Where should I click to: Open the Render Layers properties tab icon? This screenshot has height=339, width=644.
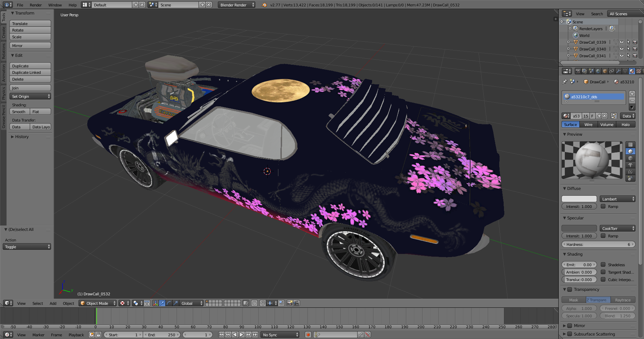pos(584,71)
